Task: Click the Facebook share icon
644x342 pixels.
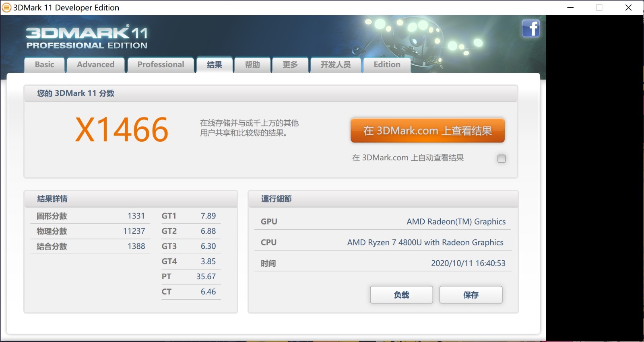Action: [x=530, y=28]
